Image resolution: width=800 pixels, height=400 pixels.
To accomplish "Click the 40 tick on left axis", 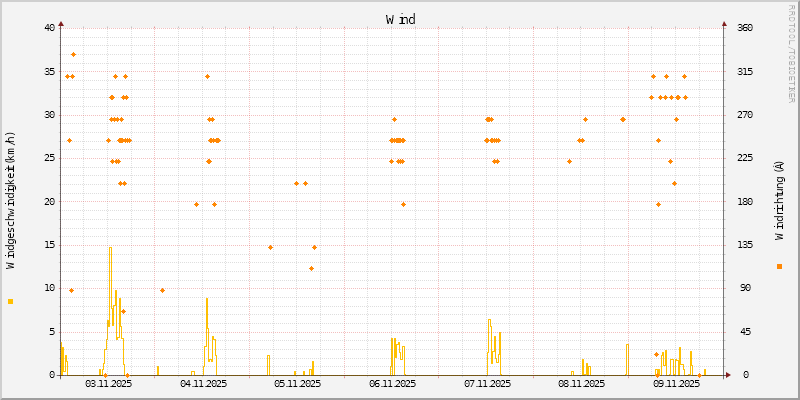I will coord(50,28).
